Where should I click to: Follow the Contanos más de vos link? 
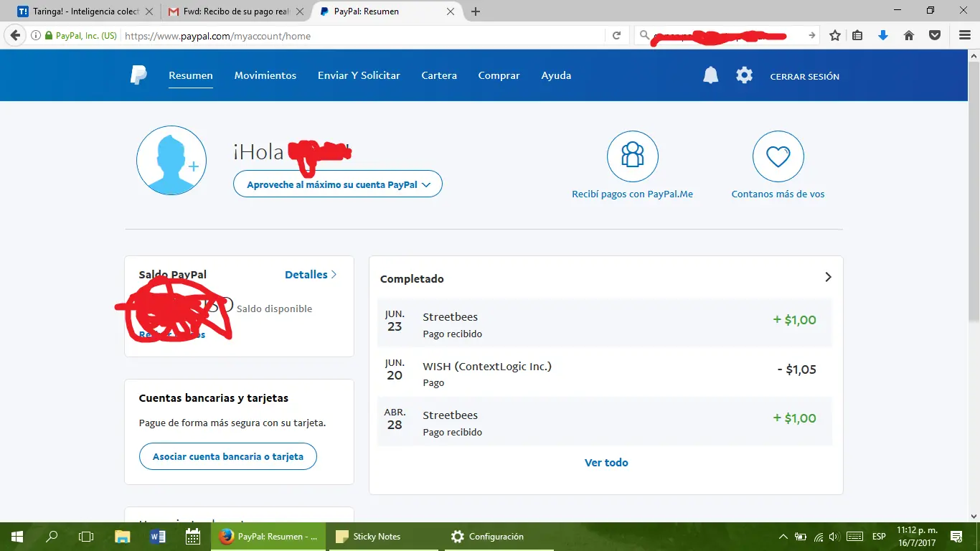778,194
